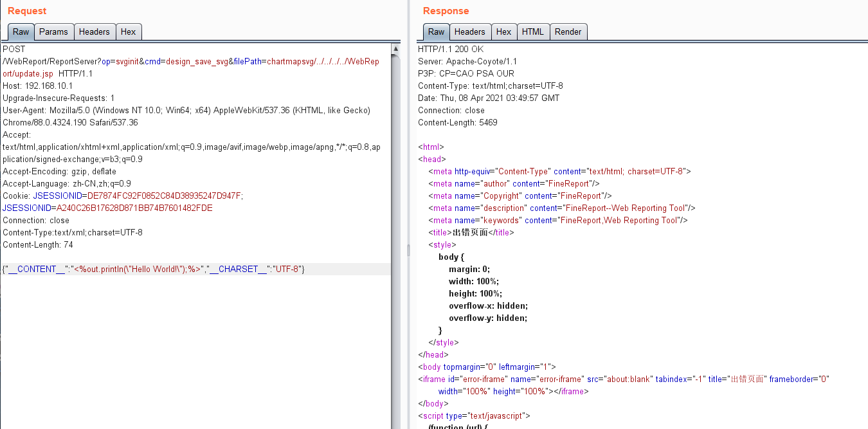The width and height of the screenshot is (868, 429).
Task: Open the Request Hex tab
Action: [129, 32]
